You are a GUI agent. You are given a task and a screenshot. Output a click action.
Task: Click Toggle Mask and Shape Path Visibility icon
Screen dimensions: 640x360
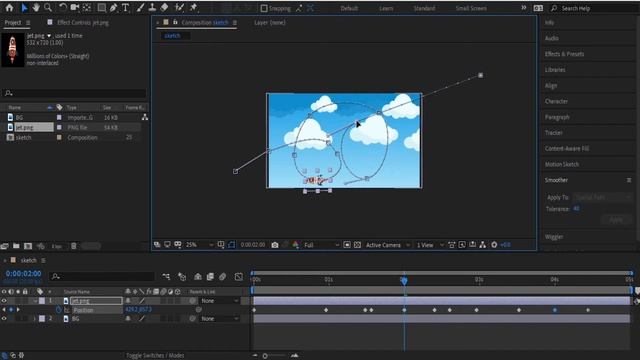231,245
